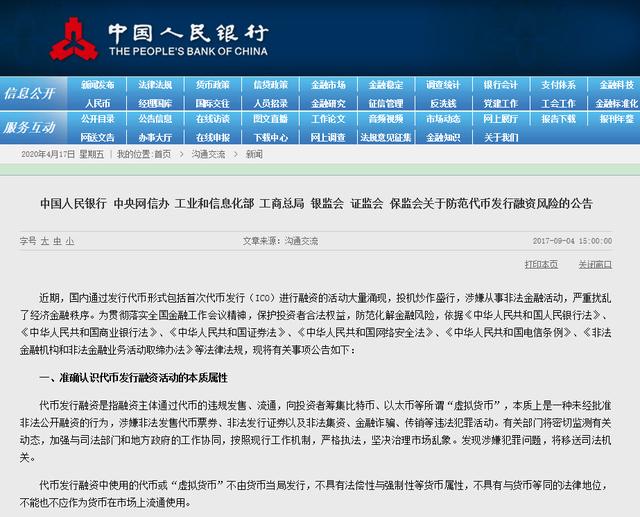Click the 打印本页 link

[x=541, y=264]
